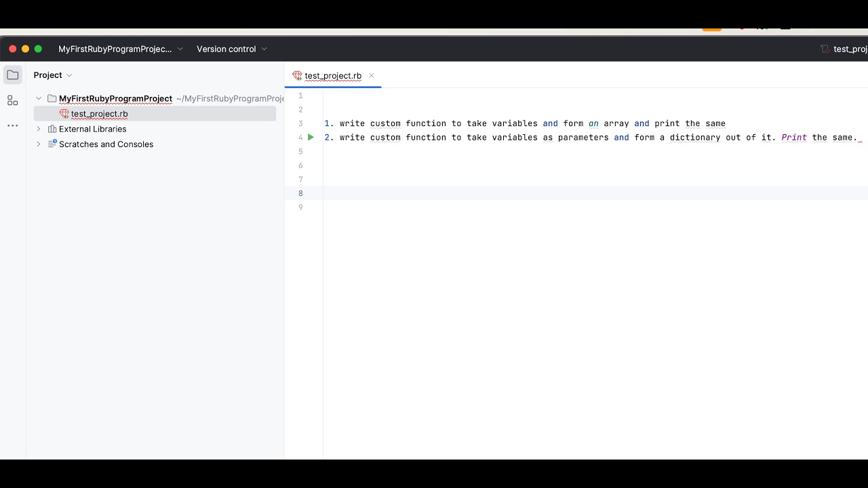Open the Project view options dropdown

tap(69, 75)
